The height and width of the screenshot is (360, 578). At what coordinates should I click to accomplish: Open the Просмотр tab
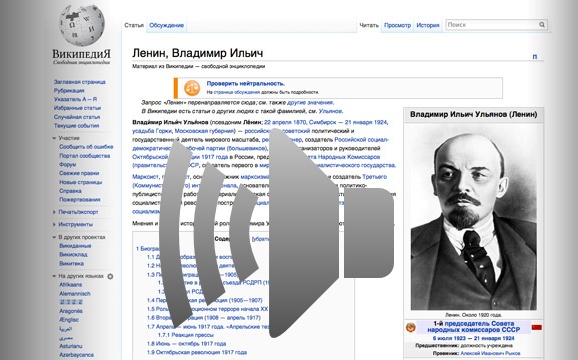tap(397, 25)
